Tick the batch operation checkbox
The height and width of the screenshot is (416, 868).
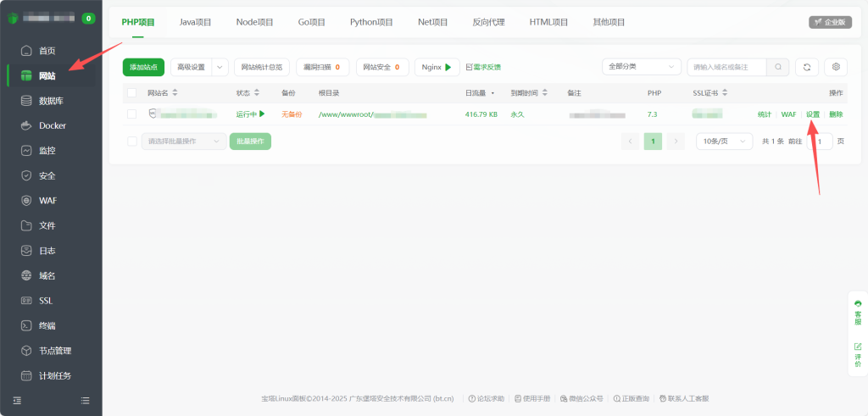pyautogui.click(x=131, y=141)
